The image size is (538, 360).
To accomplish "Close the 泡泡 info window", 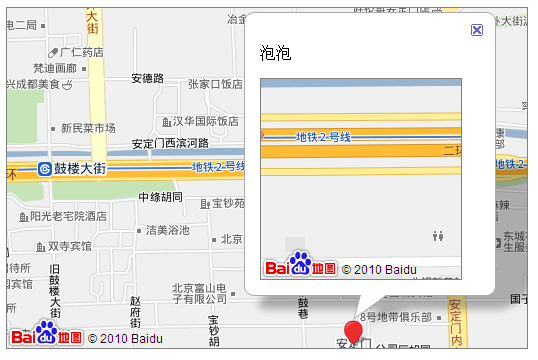I will 477,30.
